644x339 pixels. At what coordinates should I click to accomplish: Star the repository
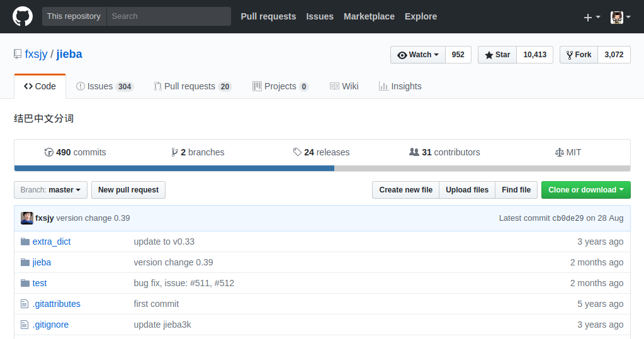497,55
